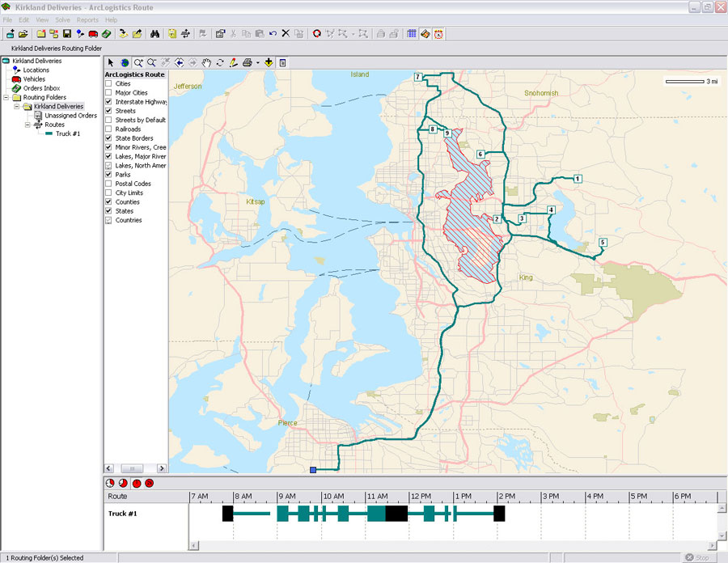Activate the Pan hand tool

[207, 62]
